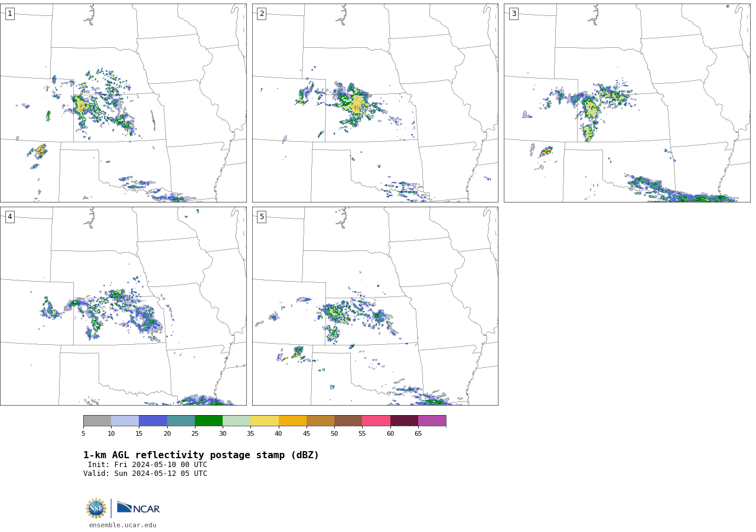Click the yellow 35-40 dBZ swatch
This screenshot has height=532, width=756.
(265, 421)
